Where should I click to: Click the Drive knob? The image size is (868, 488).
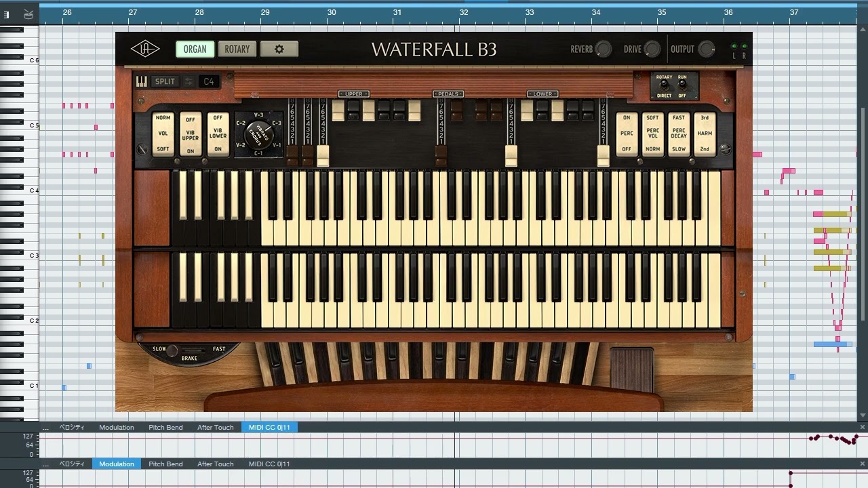point(652,49)
